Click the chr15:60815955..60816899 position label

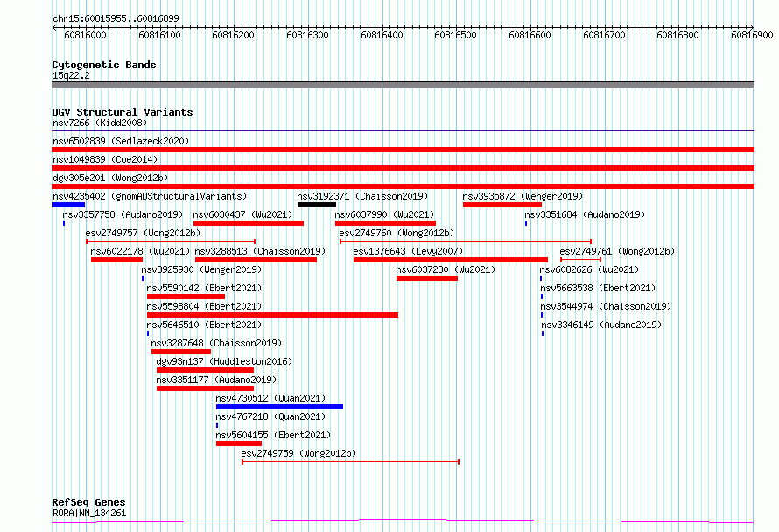click(116, 18)
